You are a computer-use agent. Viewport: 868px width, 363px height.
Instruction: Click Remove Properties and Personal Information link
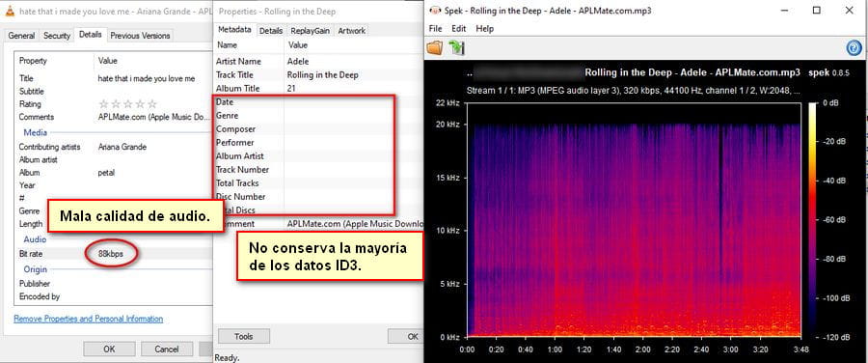click(89, 320)
